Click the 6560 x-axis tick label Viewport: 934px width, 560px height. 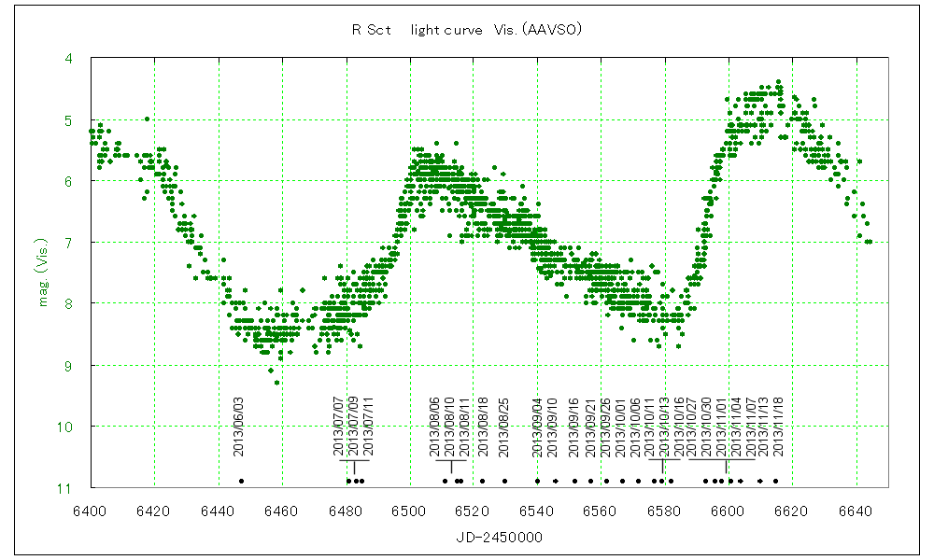[601, 511]
